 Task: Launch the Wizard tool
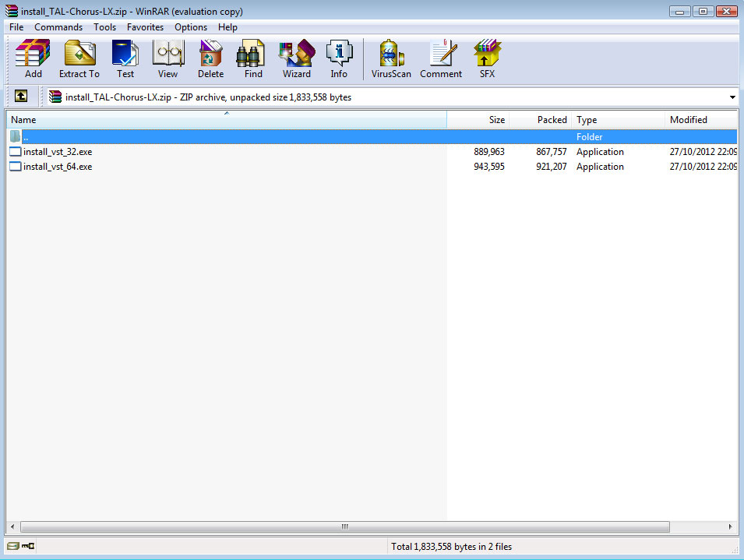pos(297,58)
